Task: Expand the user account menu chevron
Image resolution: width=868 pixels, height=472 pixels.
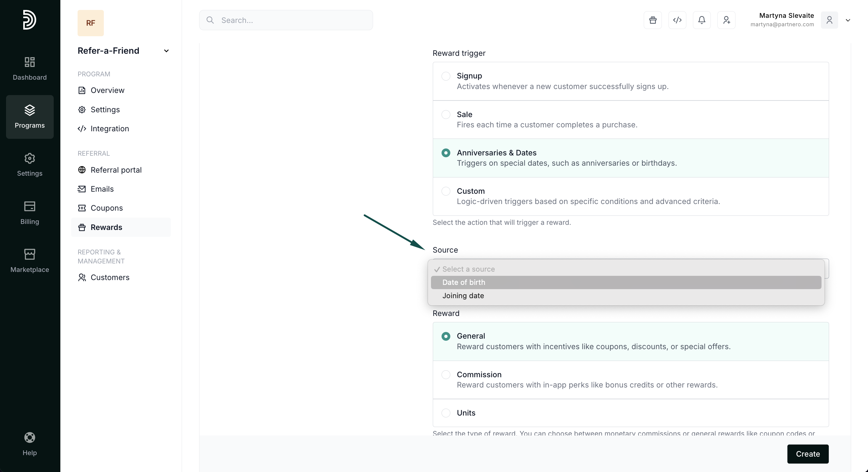Action: coord(848,20)
